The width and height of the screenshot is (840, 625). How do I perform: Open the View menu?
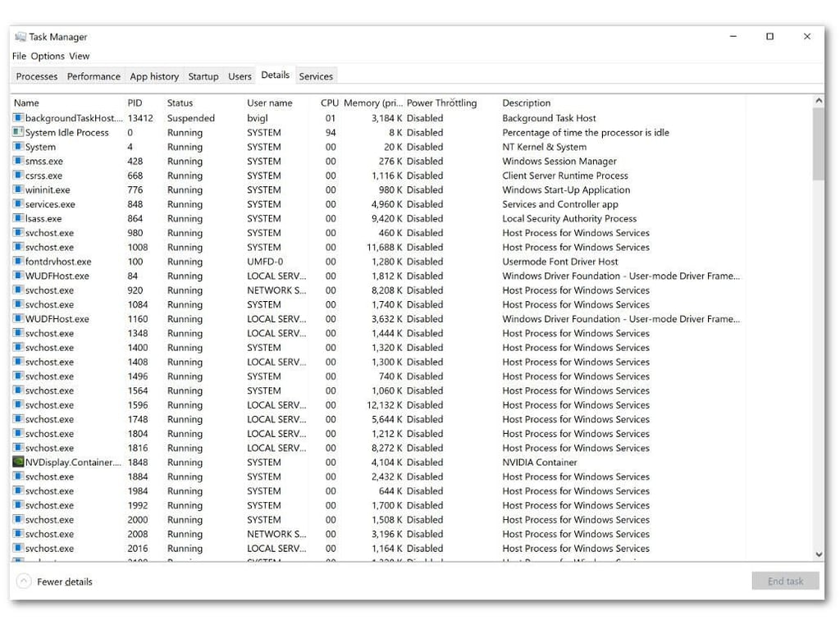[79, 57]
